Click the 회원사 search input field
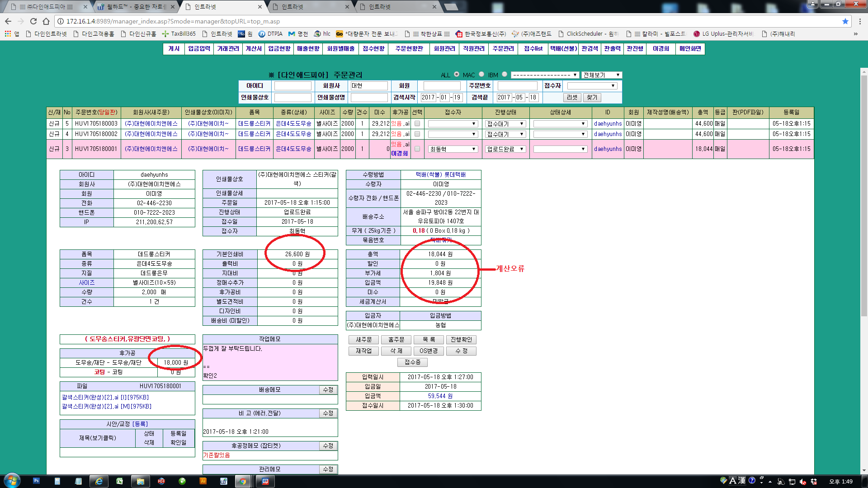The image size is (868, 488). [x=369, y=86]
